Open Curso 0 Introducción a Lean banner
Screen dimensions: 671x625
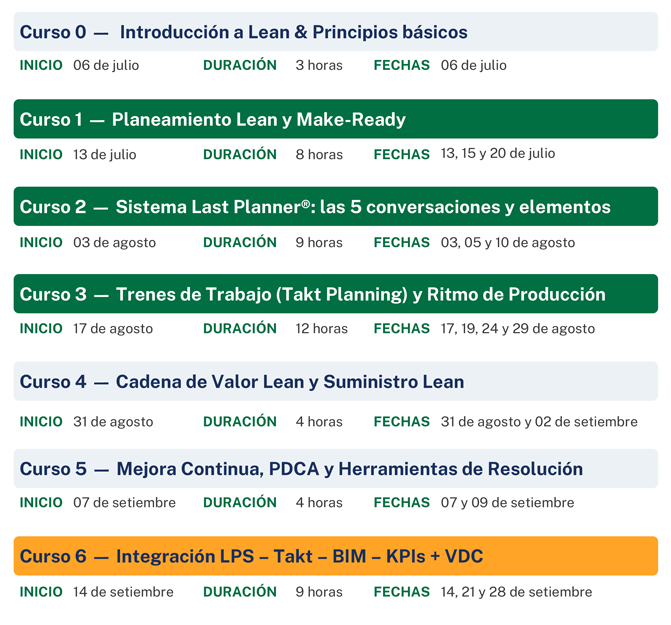click(336, 32)
